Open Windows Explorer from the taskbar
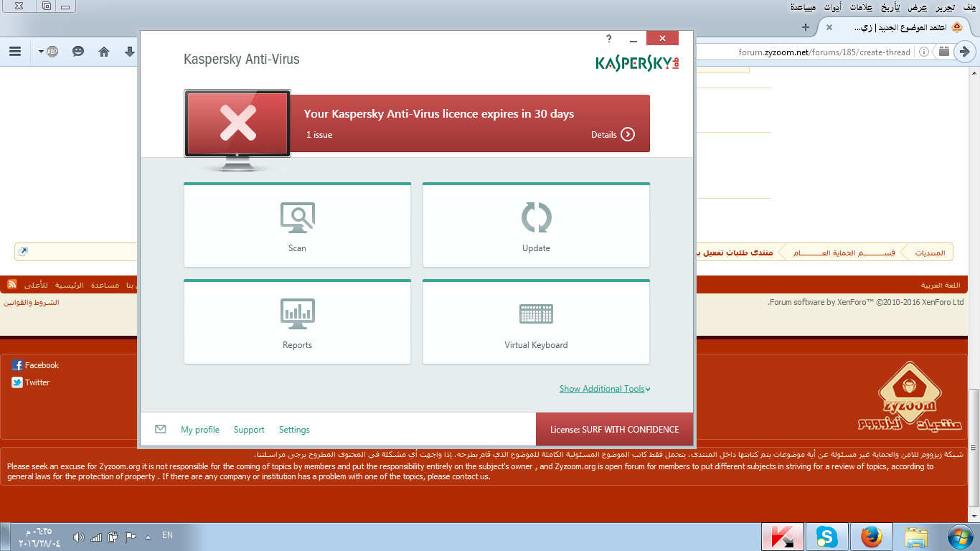The width and height of the screenshot is (980, 551). (916, 537)
